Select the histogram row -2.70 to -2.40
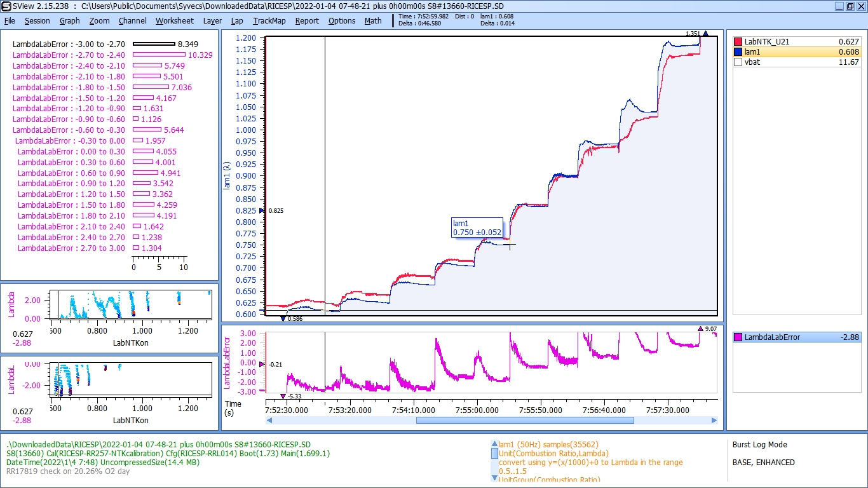The image size is (868, 488). [x=112, y=55]
